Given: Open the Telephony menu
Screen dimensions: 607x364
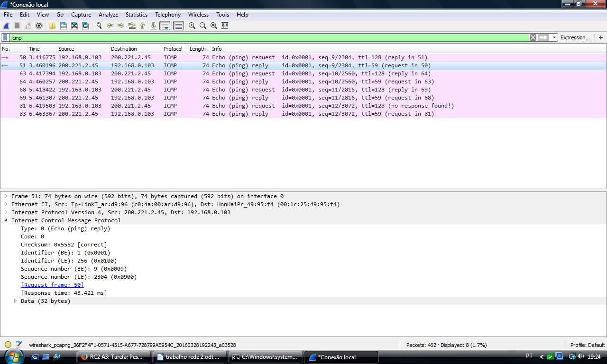Looking at the screenshot, I should (x=168, y=15).
